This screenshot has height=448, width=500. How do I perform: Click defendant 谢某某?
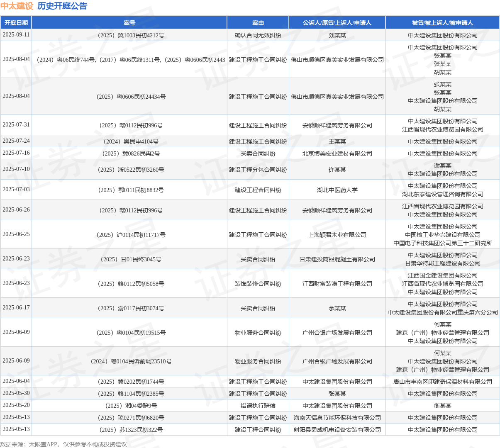click(x=443, y=166)
